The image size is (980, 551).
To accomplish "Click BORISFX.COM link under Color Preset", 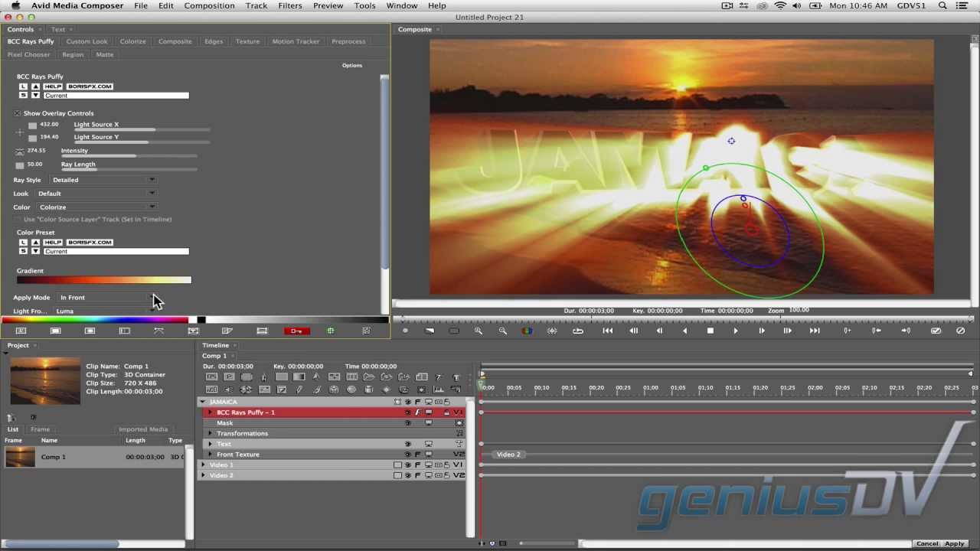I will 90,243.
